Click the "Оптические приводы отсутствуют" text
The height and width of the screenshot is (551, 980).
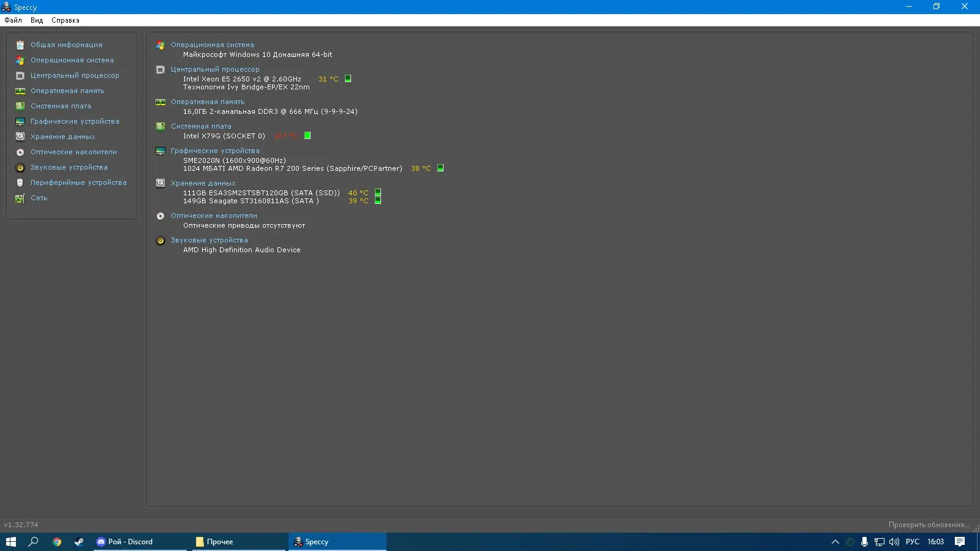coord(244,225)
